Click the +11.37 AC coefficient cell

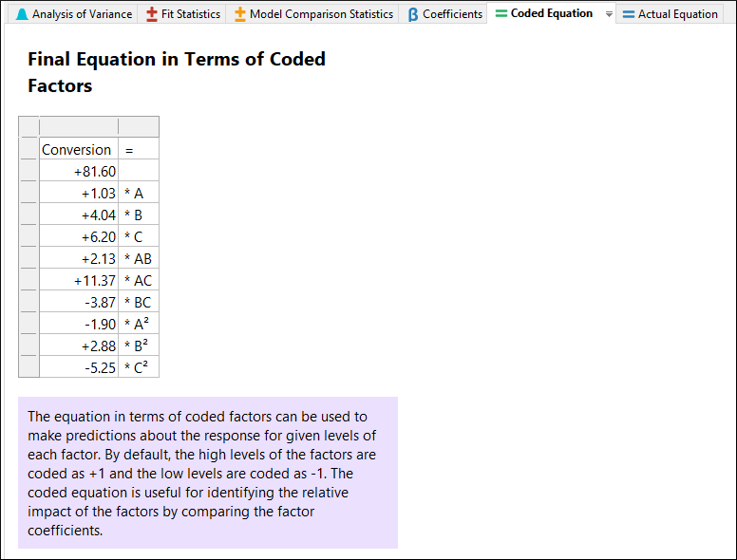pos(79,280)
